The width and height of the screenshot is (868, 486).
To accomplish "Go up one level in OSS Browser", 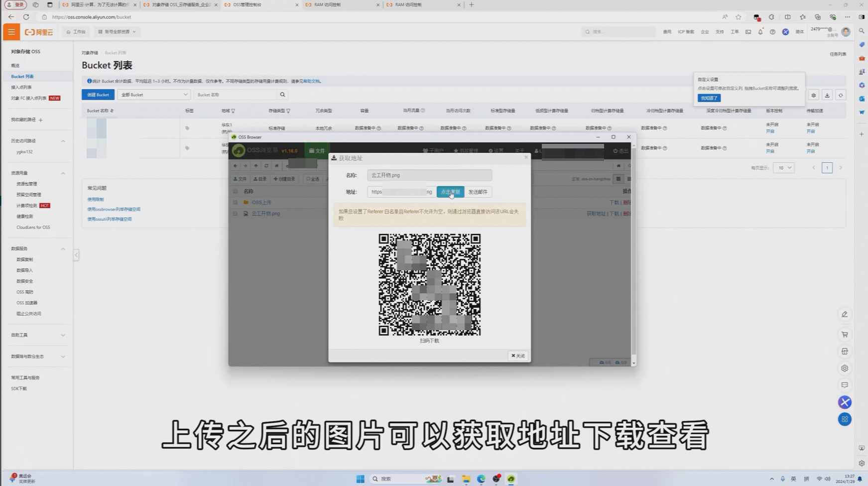I will (x=255, y=166).
